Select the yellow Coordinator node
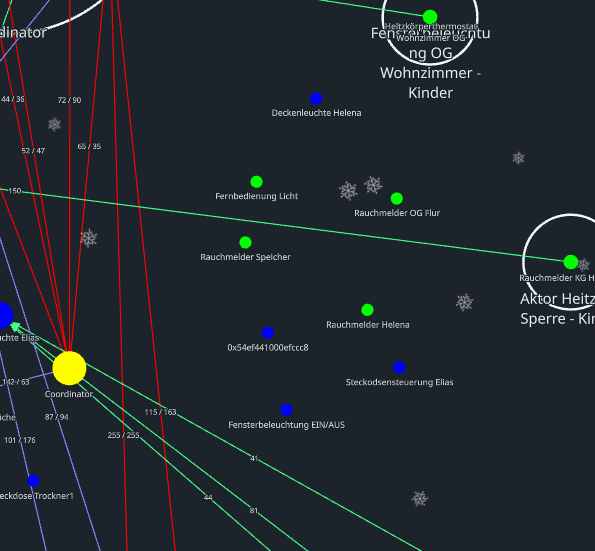595x551 pixels. pos(69,368)
